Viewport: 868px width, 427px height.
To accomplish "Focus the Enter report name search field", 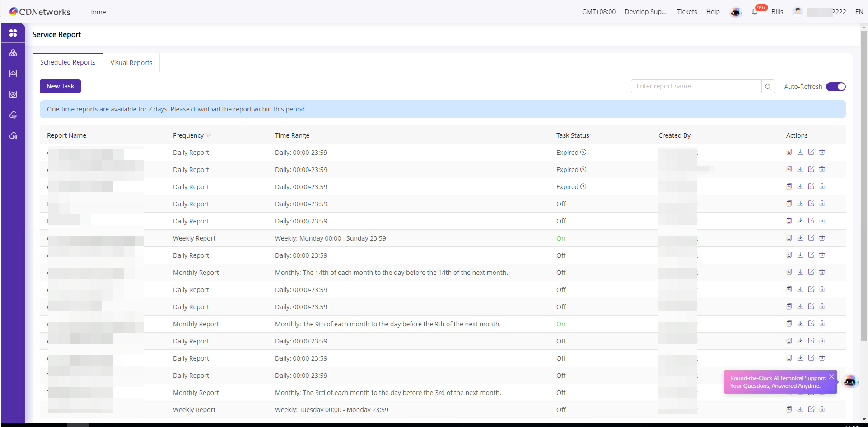I will pyautogui.click(x=695, y=86).
